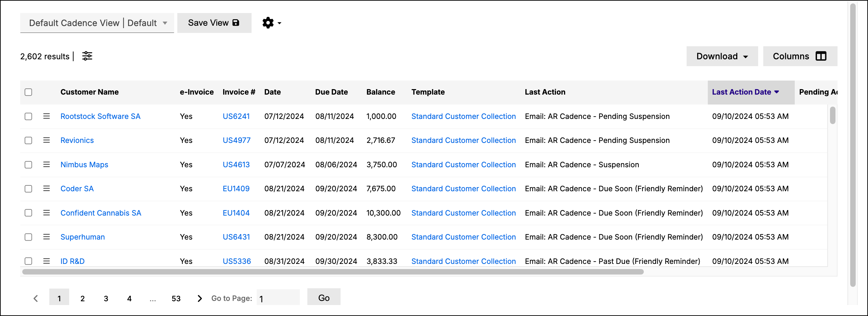Click the Go button
Image resolution: width=868 pixels, height=316 pixels.
point(324,297)
